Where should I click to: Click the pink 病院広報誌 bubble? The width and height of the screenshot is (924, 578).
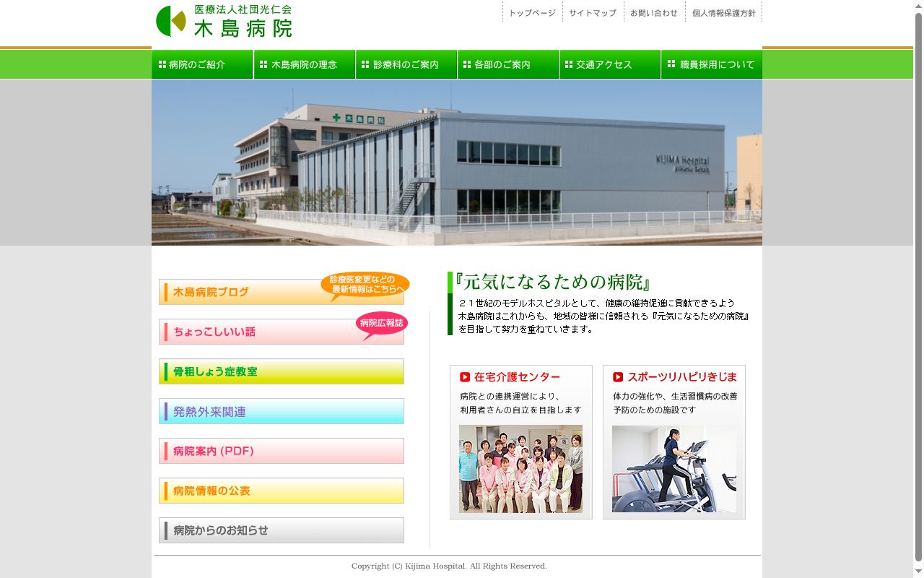tap(382, 324)
